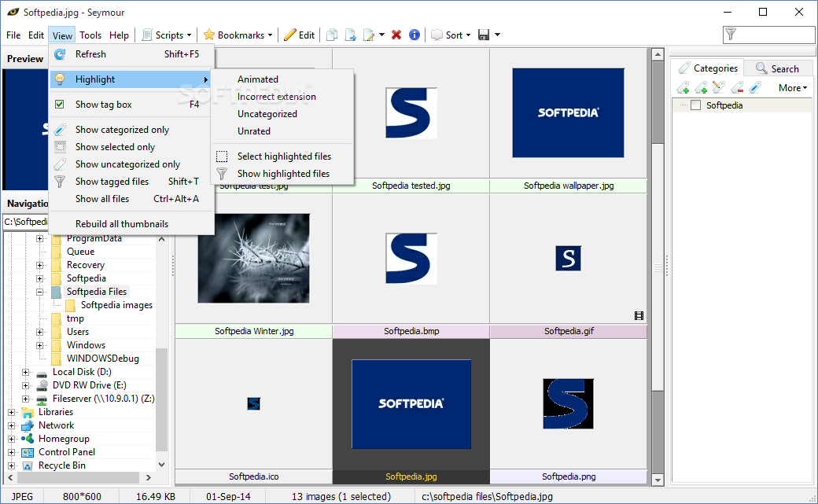Open the dropdown arrow beside rename icon
Image resolution: width=818 pixels, height=504 pixels.
point(382,35)
